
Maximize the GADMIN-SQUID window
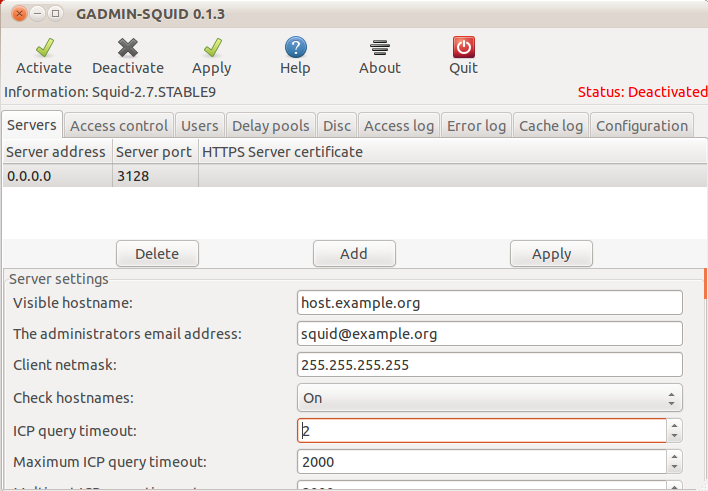click(x=56, y=14)
